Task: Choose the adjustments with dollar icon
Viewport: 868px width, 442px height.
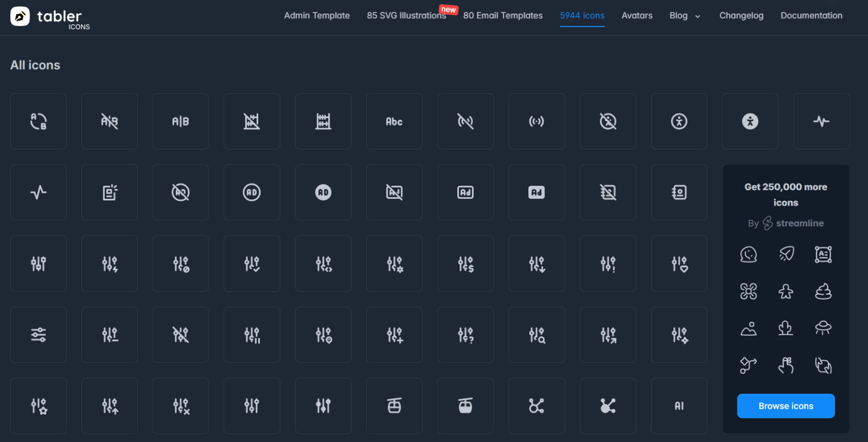Action: (466, 264)
